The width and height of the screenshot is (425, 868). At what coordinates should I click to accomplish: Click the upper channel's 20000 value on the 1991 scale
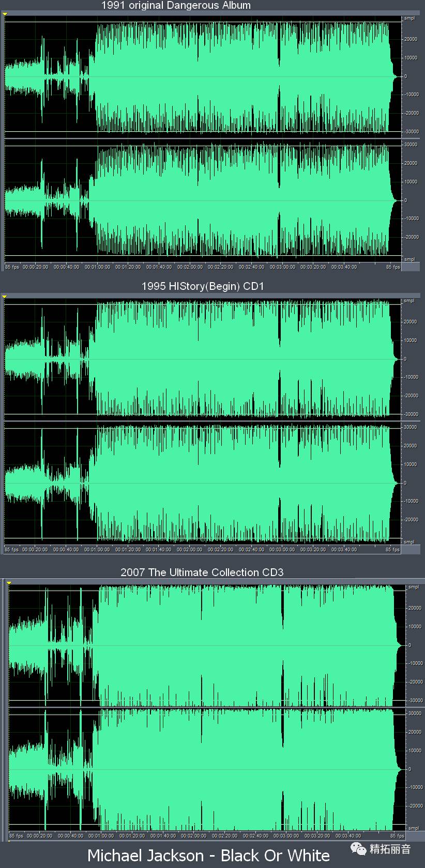point(412,39)
